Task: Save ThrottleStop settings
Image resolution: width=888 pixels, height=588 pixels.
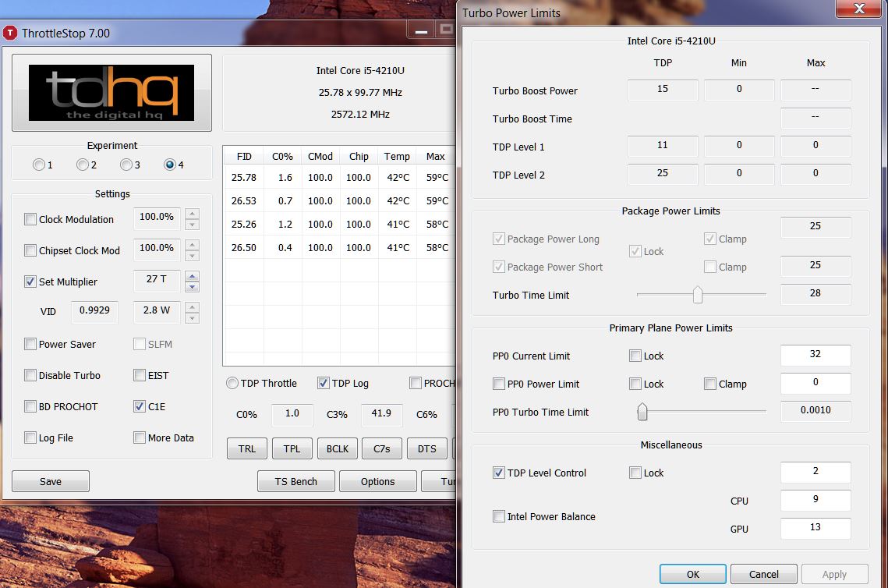Action: tap(51, 481)
